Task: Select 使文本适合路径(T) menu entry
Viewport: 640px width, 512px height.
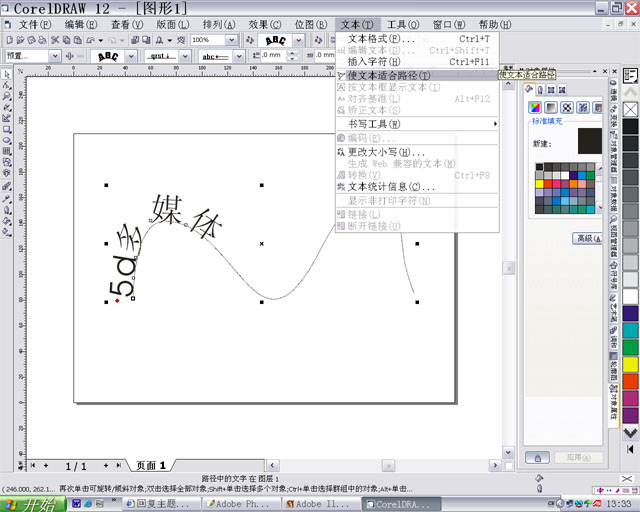Action: (417, 75)
